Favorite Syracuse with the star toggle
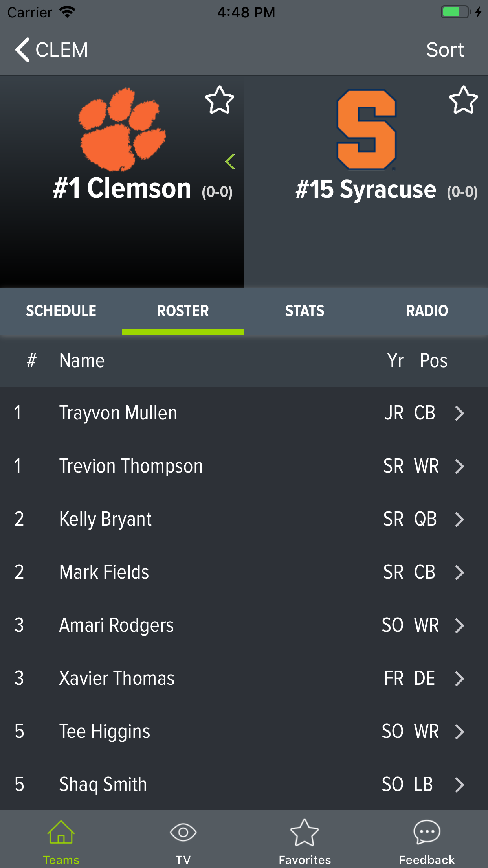 point(464,100)
